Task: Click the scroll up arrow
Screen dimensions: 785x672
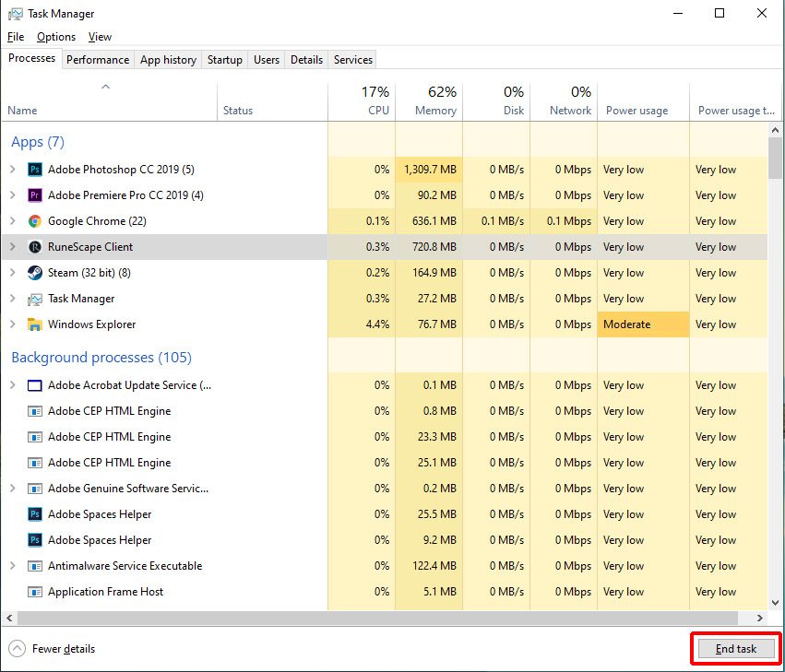Action: (x=775, y=130)
